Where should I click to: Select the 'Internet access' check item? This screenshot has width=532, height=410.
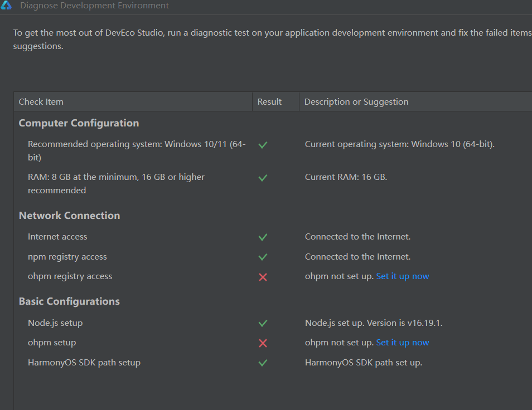[57, 237]
